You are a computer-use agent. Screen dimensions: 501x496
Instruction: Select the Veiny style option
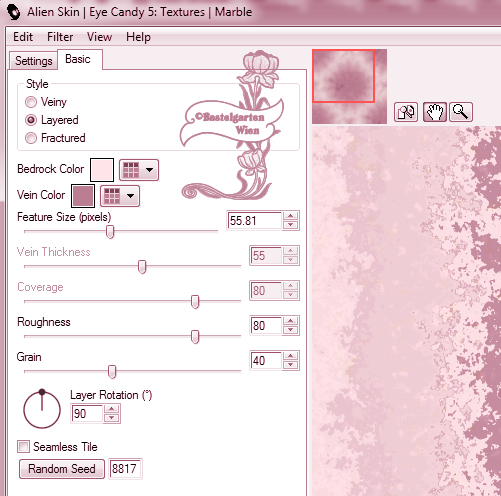(31, 102)
